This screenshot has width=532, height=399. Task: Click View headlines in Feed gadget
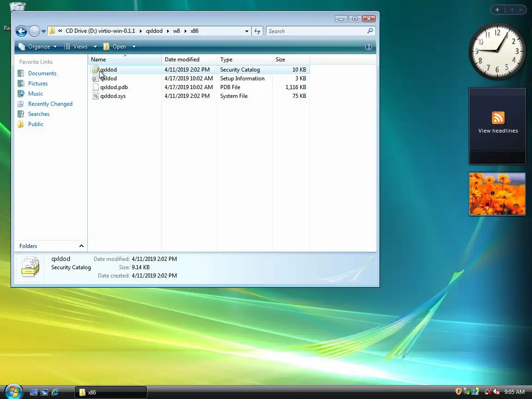click(x=498, y=131)
